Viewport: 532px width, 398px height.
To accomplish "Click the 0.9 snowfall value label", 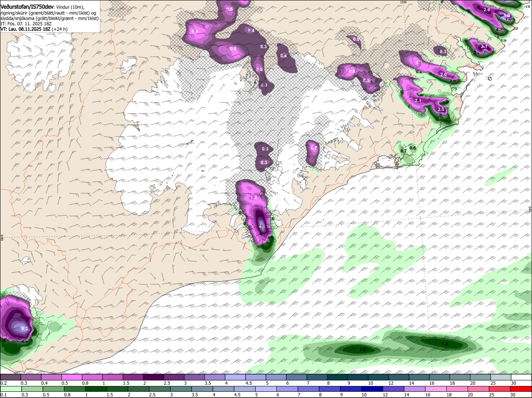I will coord(195,31).
